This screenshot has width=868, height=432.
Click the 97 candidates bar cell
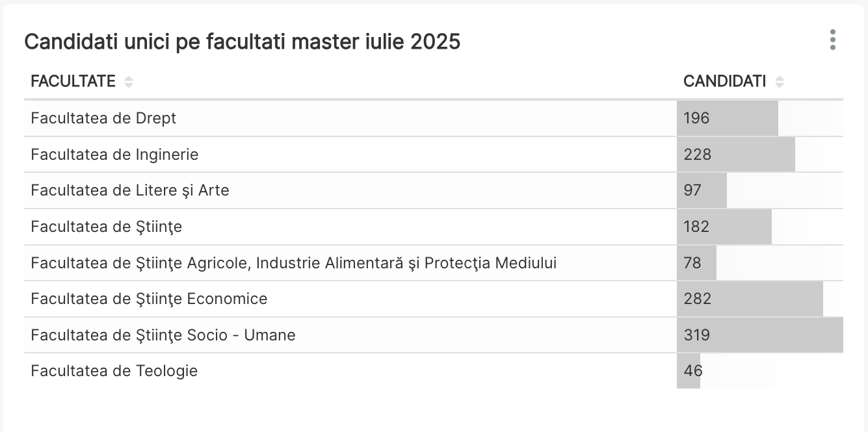click(x=760, y=190)
